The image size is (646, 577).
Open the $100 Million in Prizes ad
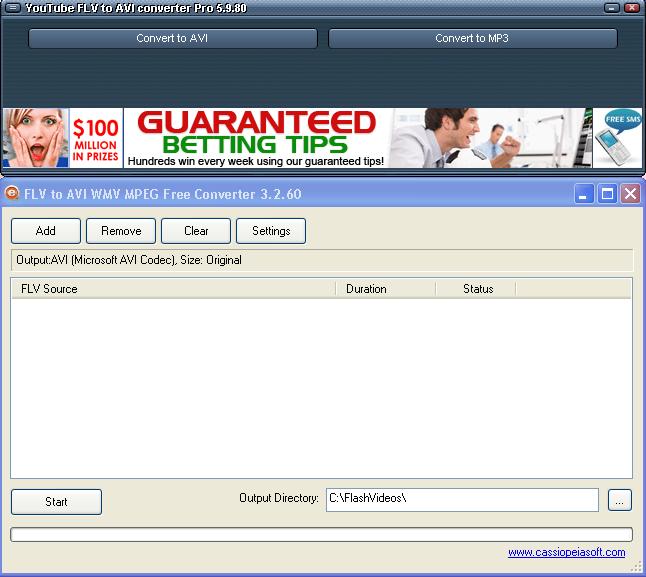[63, 138]
